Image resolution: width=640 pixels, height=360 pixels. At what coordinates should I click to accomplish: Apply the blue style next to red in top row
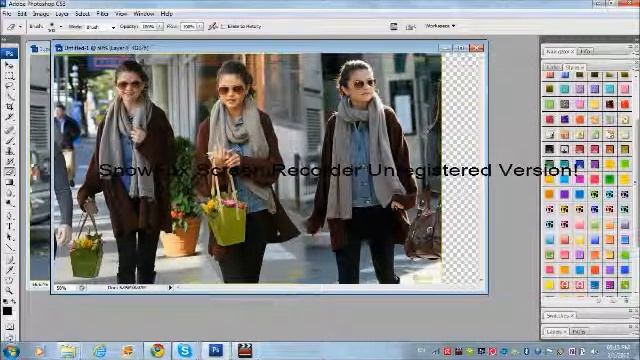[x=565, y=75]
